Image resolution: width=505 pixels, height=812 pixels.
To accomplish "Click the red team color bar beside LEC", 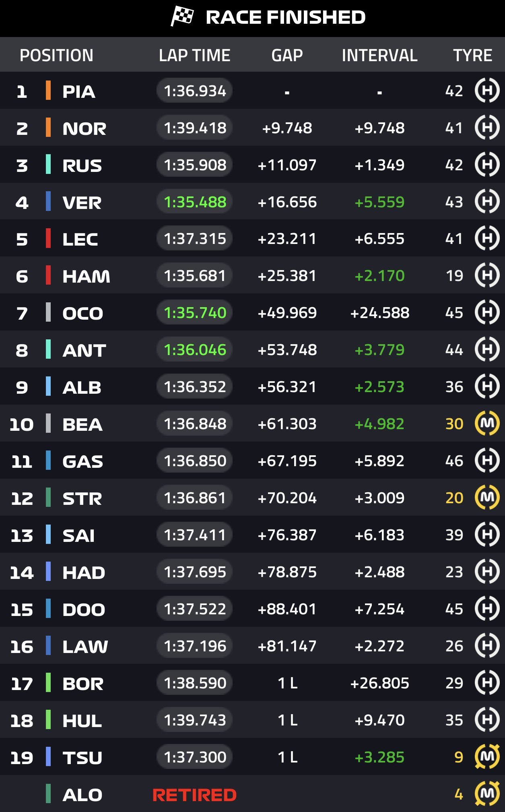I will [48, 239].
